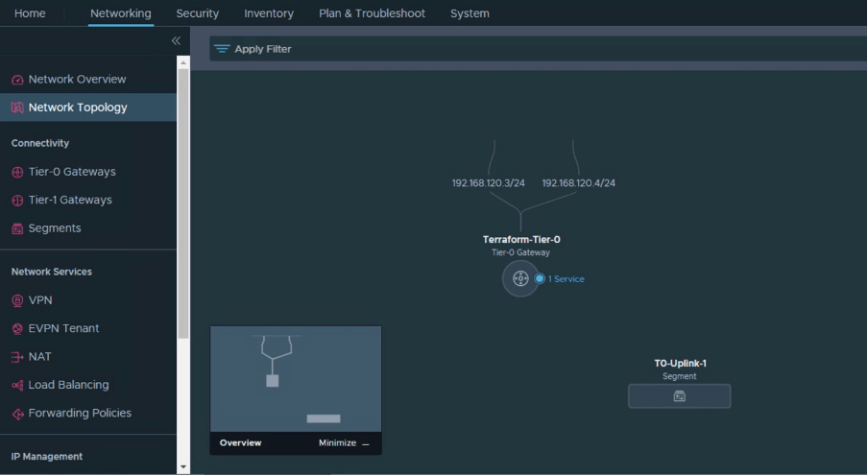Click the NAT sidebar icon
The image size is (868, 476).
click(17, 357)
